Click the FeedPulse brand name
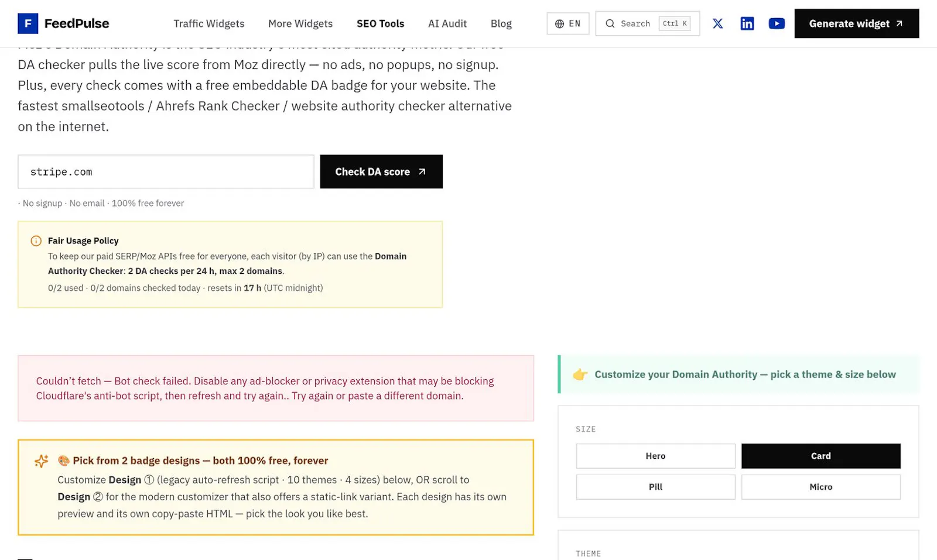 pos(77,23)
